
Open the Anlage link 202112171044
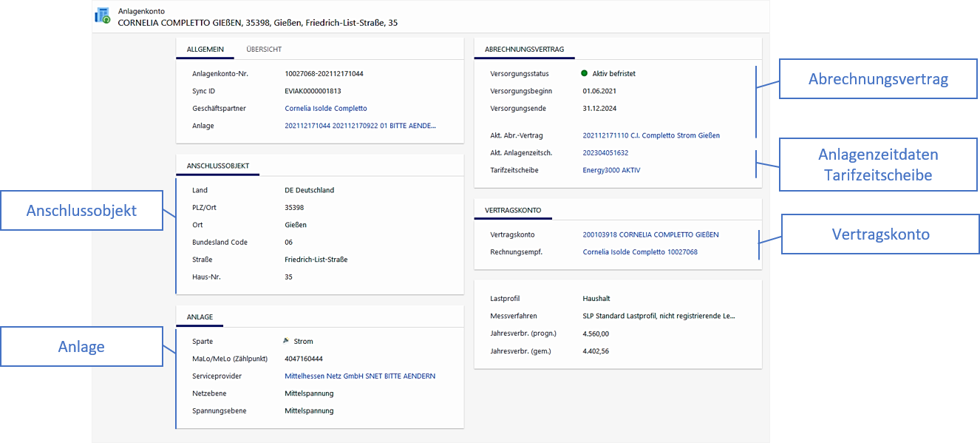[360, 126]
